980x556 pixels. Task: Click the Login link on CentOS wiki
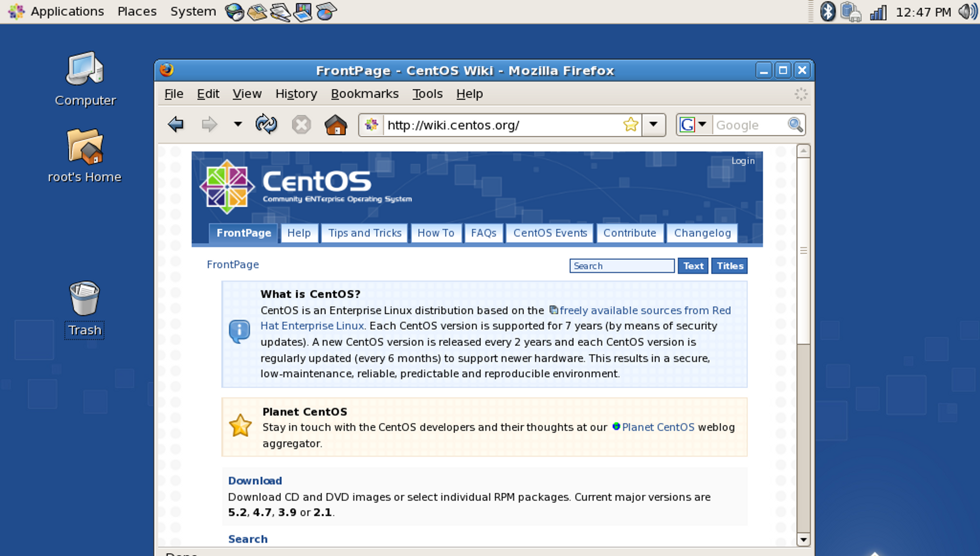tap(743, 160)
